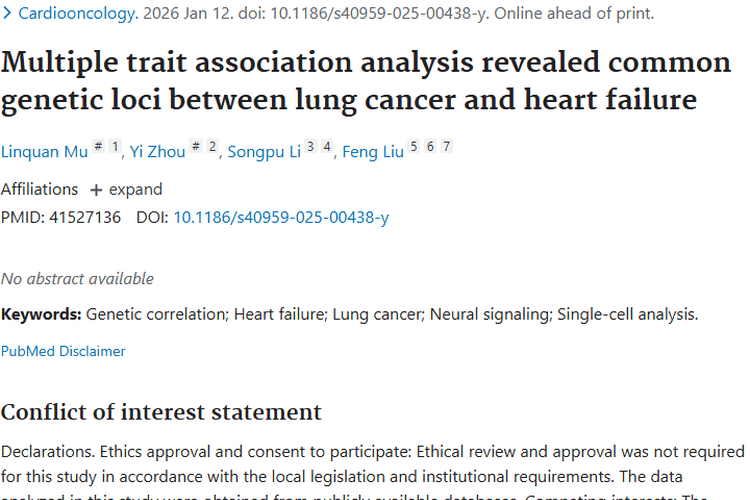Show affiliation 3 for Songpu Li
750x500 pixels.
pyautogui.click(x=310, y=147)
